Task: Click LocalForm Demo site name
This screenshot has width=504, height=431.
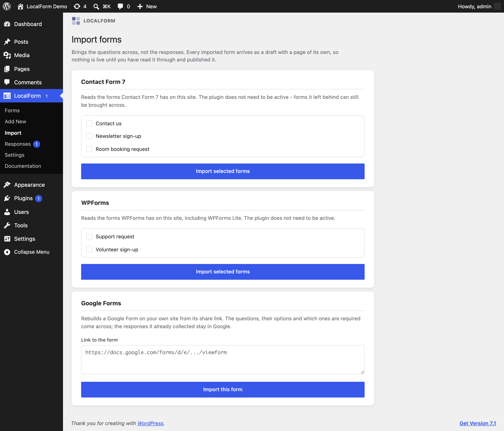Action: click(x=47, y=6)
